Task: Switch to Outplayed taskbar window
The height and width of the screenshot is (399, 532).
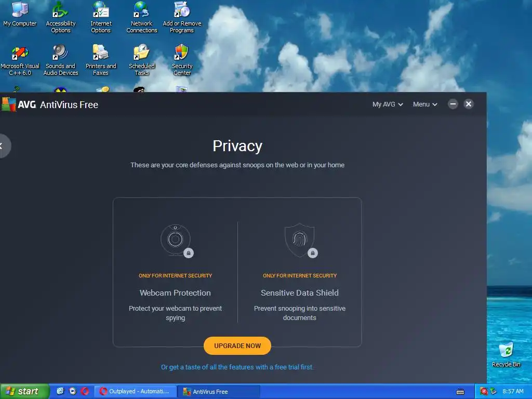Action: tap(135, 391)
